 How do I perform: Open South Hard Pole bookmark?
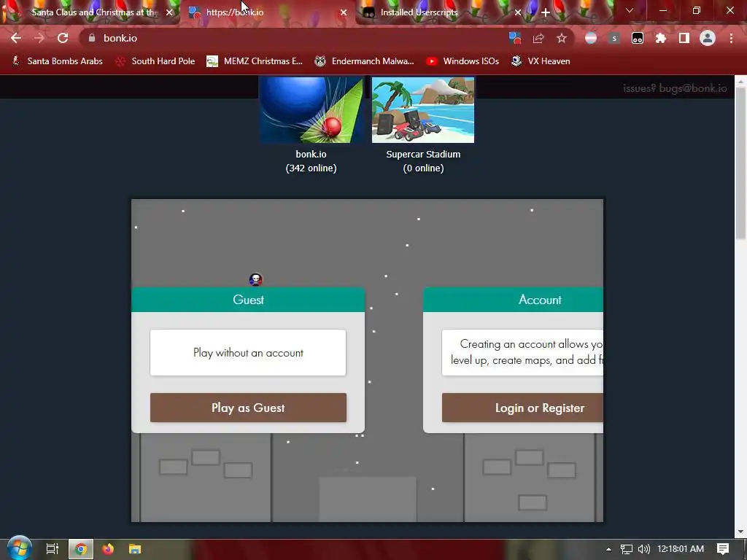click(155, 61)
